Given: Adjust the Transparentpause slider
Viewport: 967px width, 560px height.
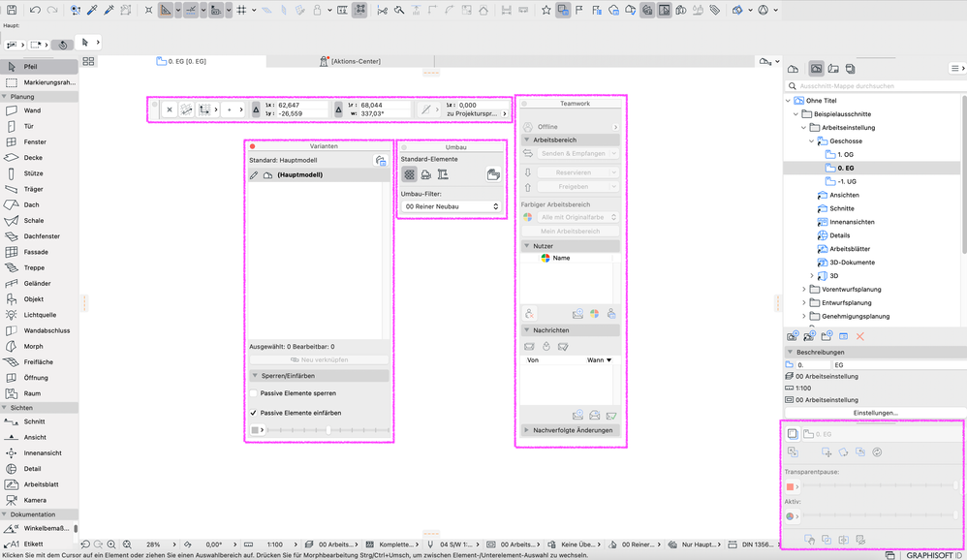Looking at the screenshot, I should pyautogui.click(x=880, y=486).
